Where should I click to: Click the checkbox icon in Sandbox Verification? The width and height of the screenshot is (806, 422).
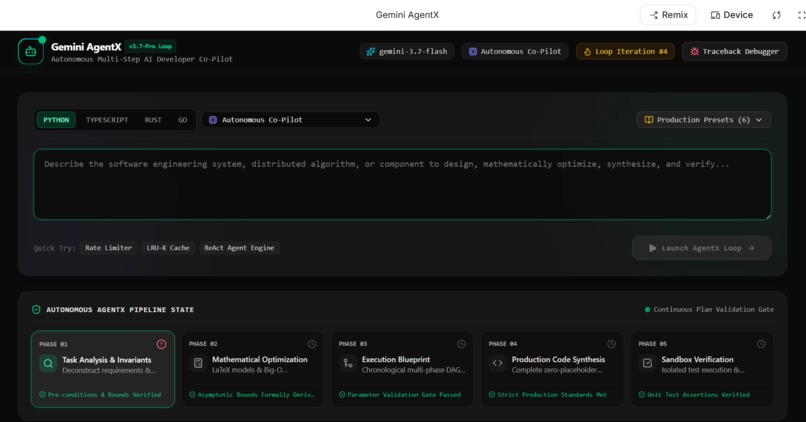pyautogui.click(x=648, y=363)
